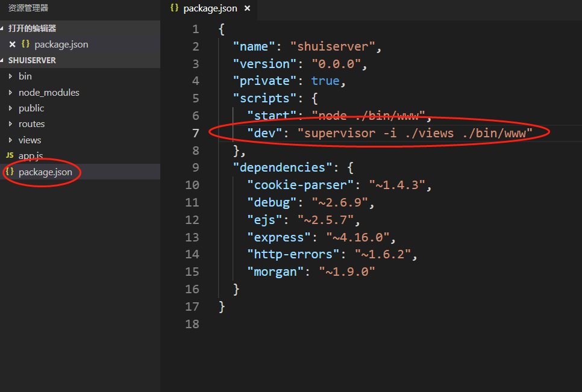Viewport: 582px width, 392px height.
Task: Click line number 1 in gutter
Action: (x=196, y=30)
